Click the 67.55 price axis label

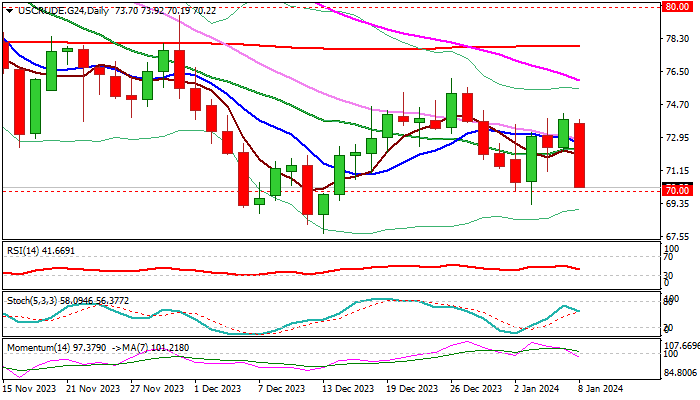677,236
